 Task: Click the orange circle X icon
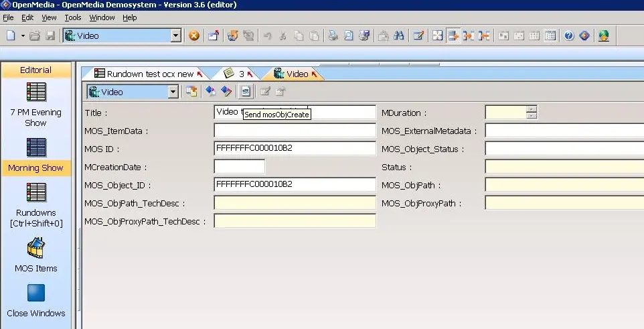coord(194,36)
